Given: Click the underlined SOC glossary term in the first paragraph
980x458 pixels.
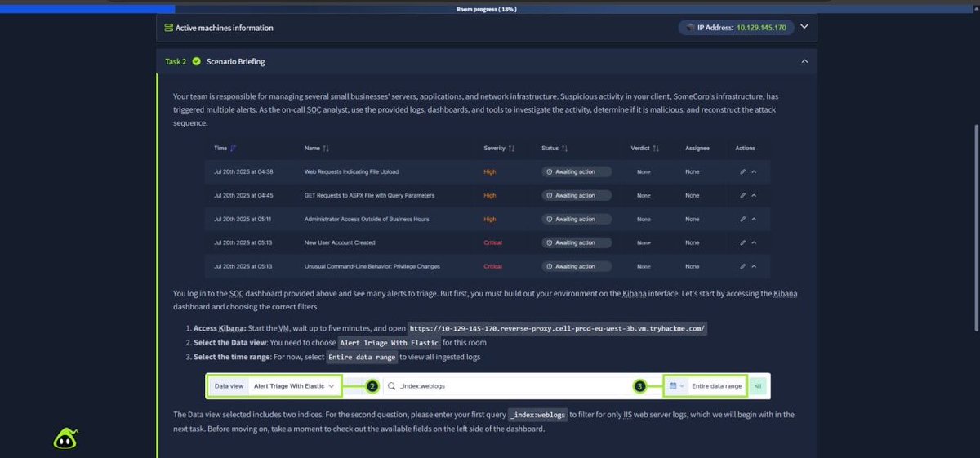Looking at the screenshot, I should [x=314, y=109].
